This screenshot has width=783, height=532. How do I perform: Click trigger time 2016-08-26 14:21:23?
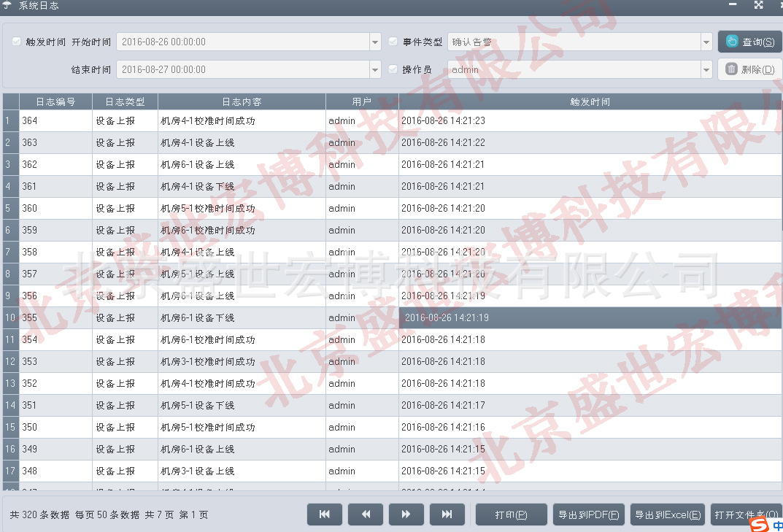[443, 120]
